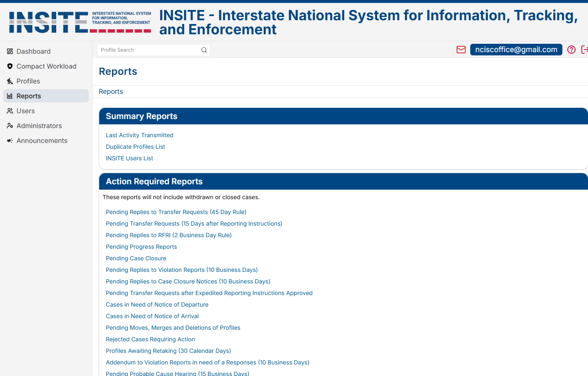
Task: Click the Dashboard grid icon in sidebar
Action: 10,51
